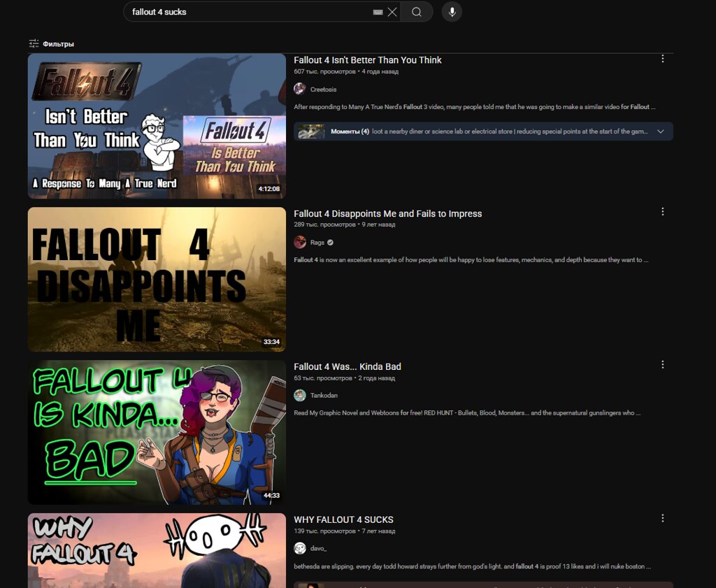Clear the search field with the X icon
Screen dimensions: 716x588
[x=392, y=12]
